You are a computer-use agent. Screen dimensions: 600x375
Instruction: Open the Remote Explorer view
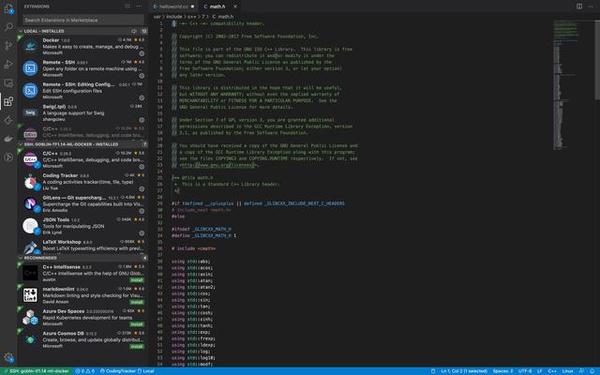[8, 83]
